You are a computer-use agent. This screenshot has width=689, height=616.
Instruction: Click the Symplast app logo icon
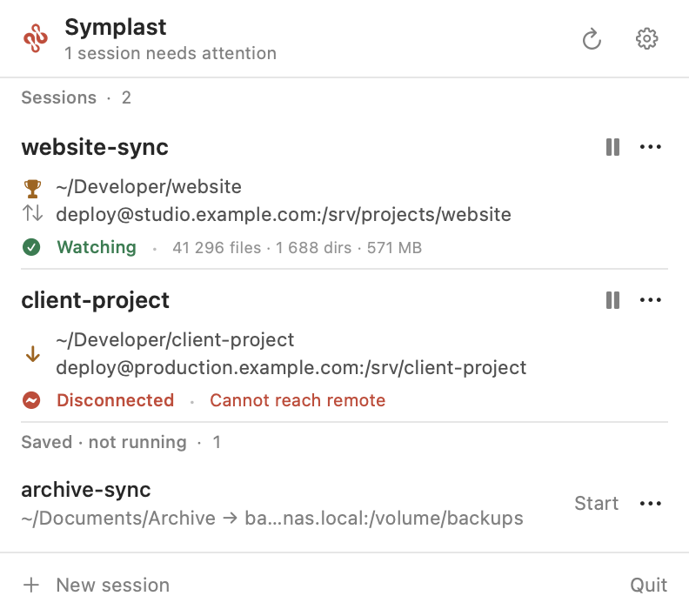[36, 38]
